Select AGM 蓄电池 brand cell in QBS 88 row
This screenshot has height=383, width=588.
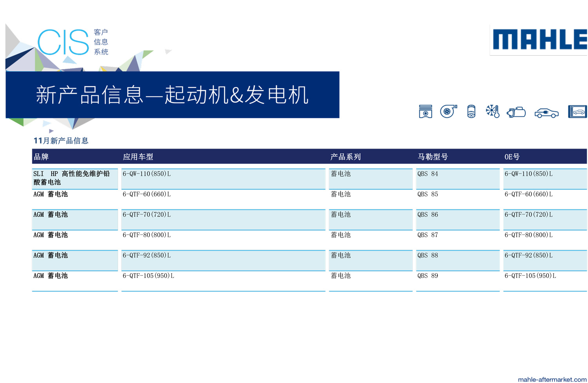tap(75, 260)
